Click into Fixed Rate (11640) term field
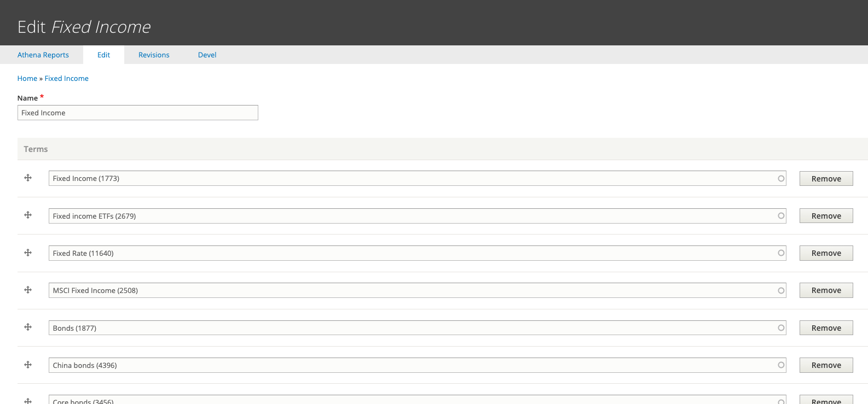The width and height of the screenshot is (868, 404). click(x=418, y=253)
